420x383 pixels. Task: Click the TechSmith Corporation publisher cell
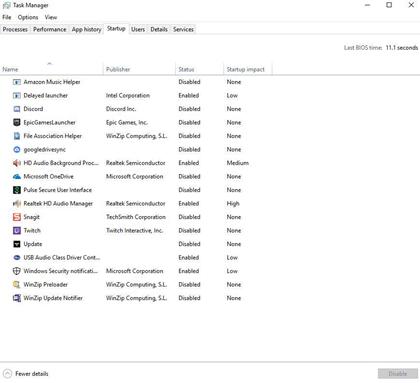pyautogui.click(x=136, y=217)
